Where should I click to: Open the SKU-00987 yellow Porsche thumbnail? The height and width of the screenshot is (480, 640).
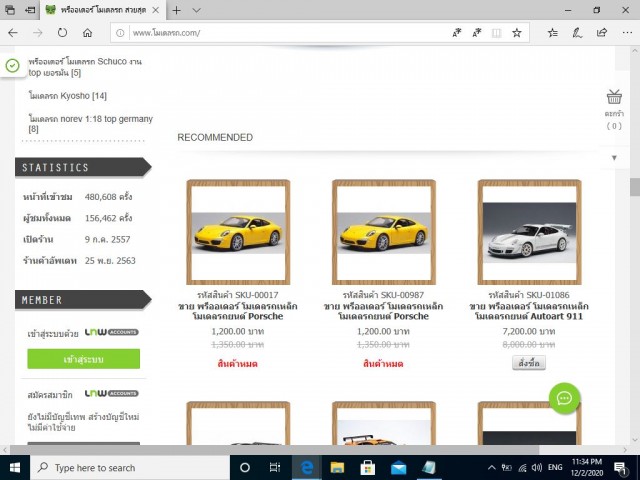[x=384, y=232]
